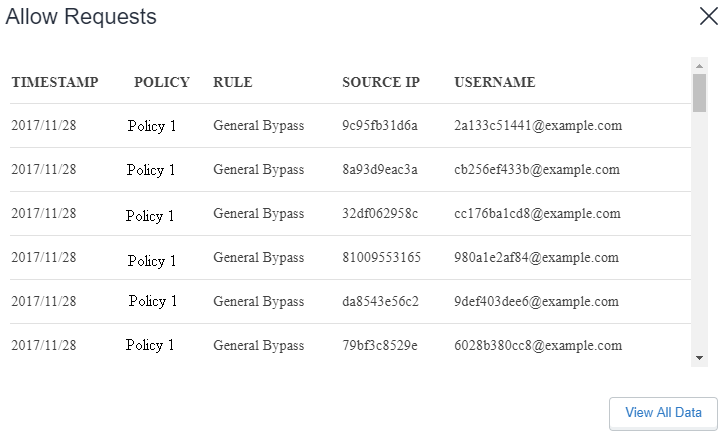Viewport: 725px width, 437px height.
Task: Click the scrollbar up arrow
Action: (x=699, y=66)
